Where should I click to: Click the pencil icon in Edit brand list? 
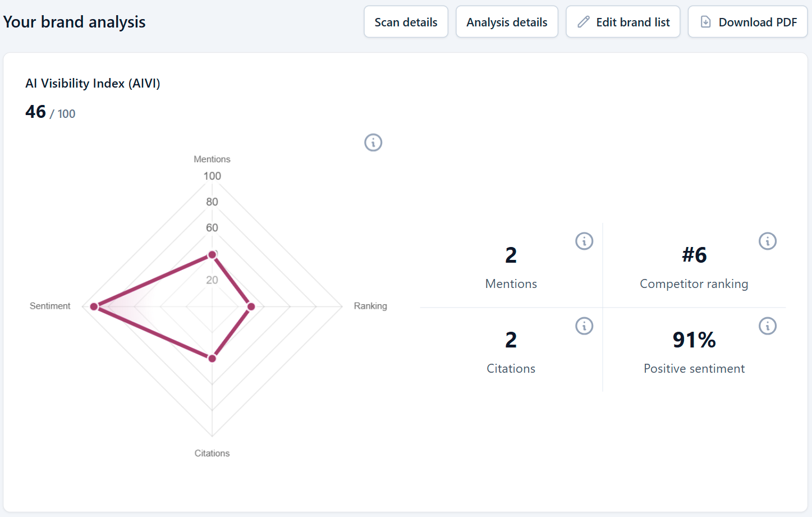tap(584, 22)
